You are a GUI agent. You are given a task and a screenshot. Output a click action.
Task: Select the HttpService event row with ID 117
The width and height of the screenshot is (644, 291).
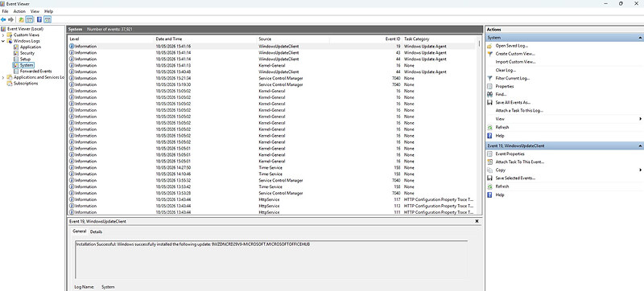point(272,199)
